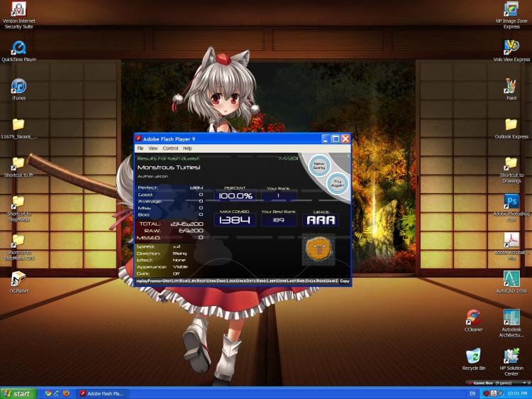
Task: Click Copy beside the replay frames
Action: coord(344,281)
